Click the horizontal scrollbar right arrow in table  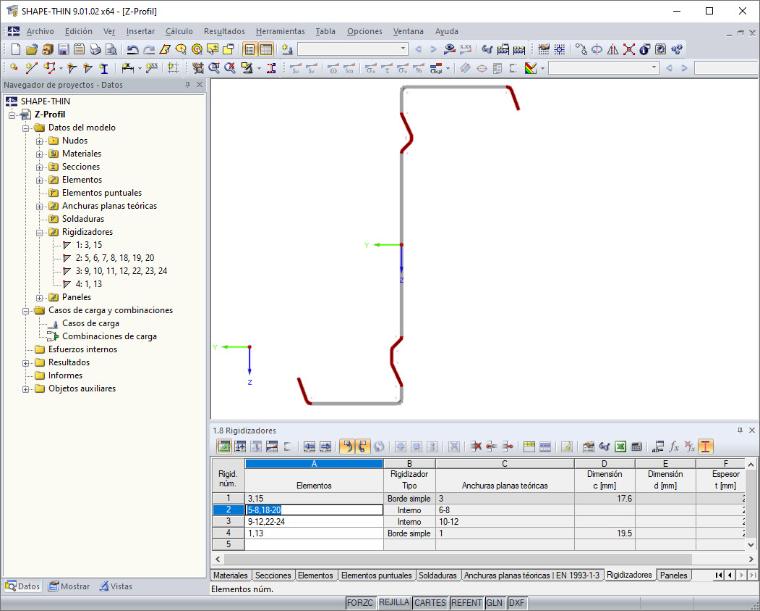tap(751, 559)
